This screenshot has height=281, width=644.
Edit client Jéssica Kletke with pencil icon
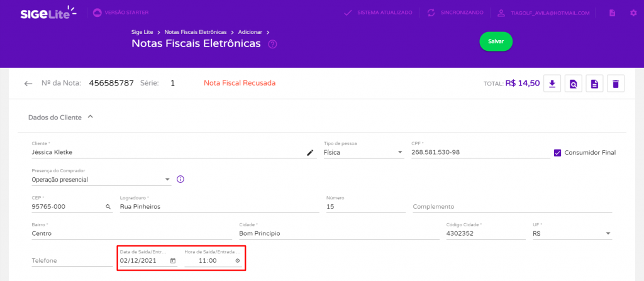tap(310, 153)
